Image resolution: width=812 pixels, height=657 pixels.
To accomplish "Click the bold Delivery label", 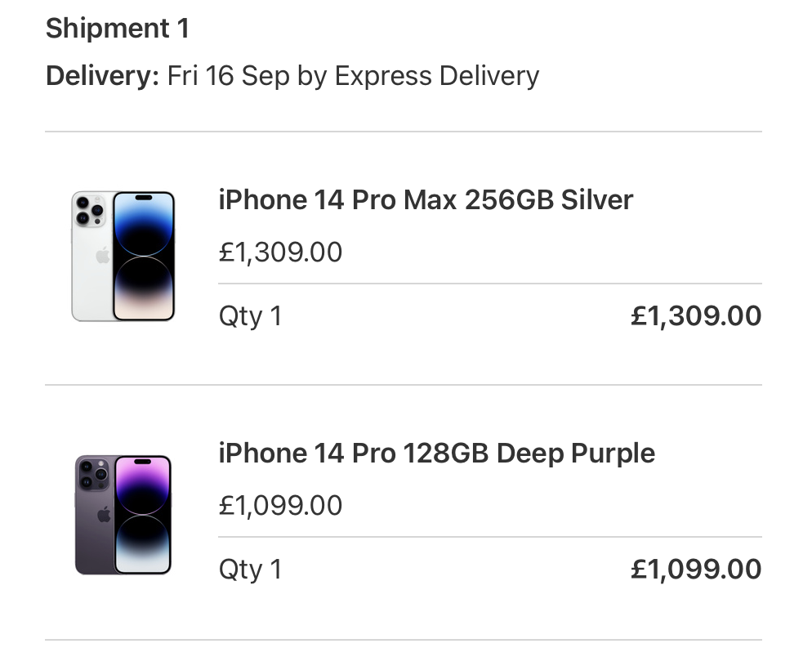I will 102,76.
